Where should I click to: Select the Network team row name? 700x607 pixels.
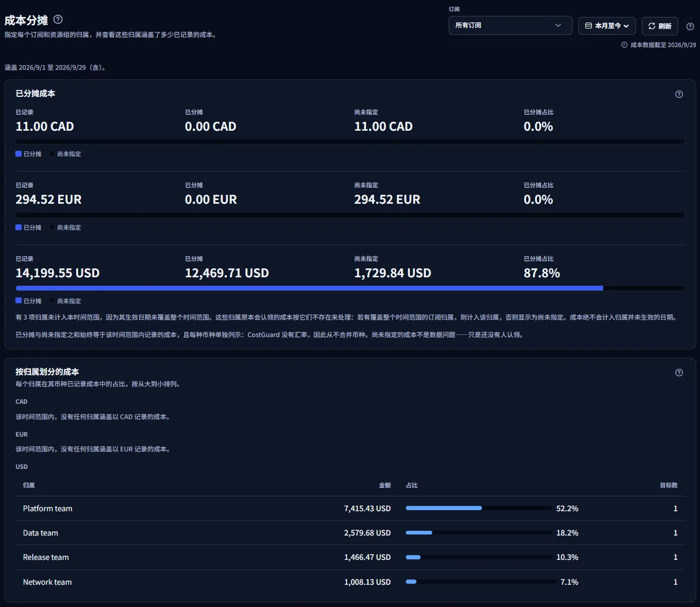[47, 582]
